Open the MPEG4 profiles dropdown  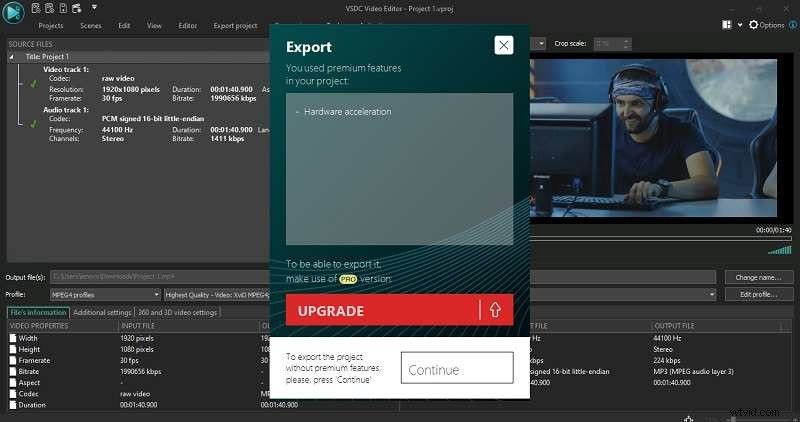click(105, 294)
